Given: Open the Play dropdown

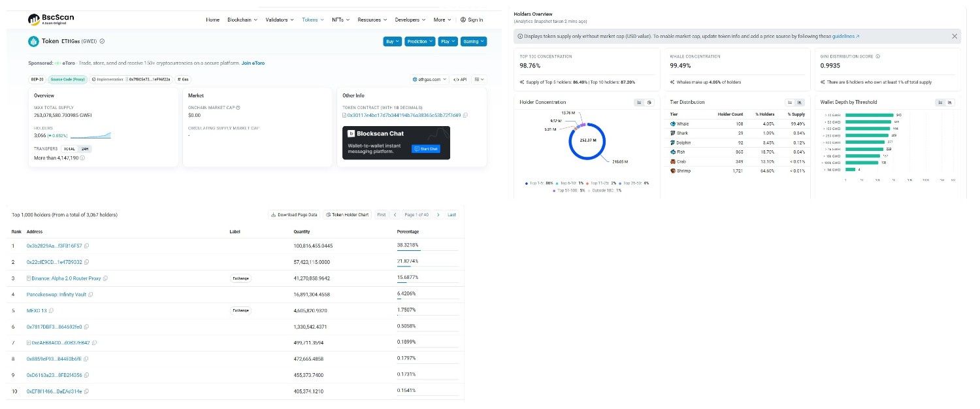Looking at the screenshot, I should click(x=448, y=41).
